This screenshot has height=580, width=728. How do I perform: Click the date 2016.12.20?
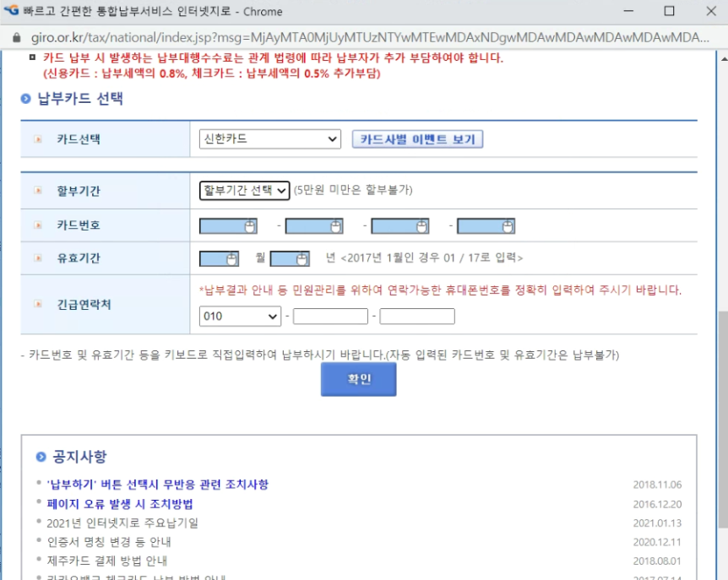pyautogui.click(x=657, y=504)
